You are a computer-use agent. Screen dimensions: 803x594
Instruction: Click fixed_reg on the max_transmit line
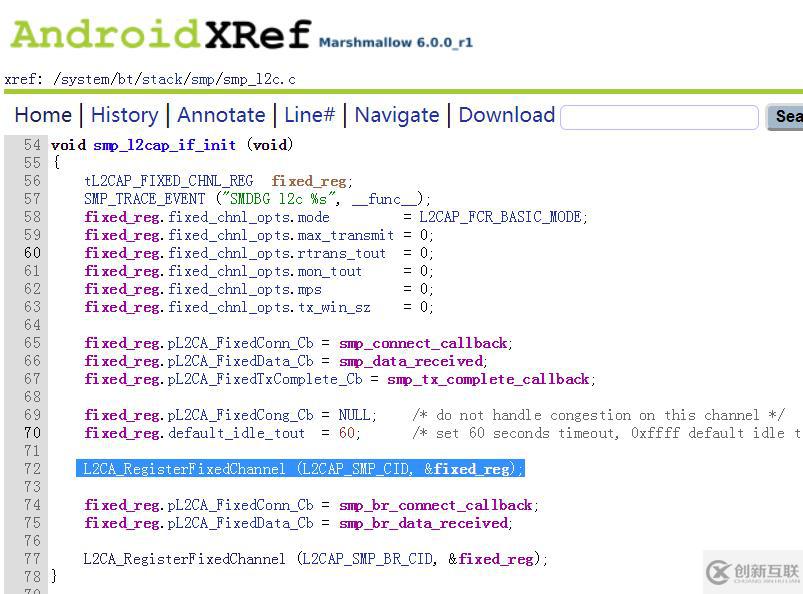(121, 236)
